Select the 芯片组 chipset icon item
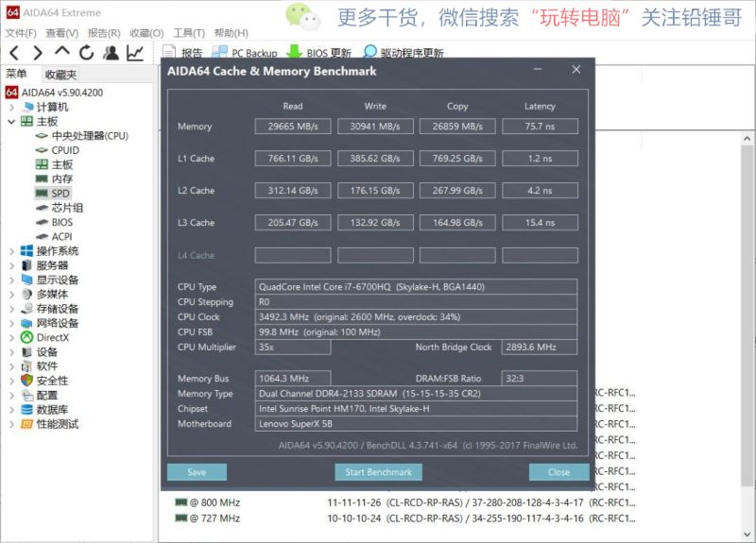756x543 pixels. (x=42, y=208)
